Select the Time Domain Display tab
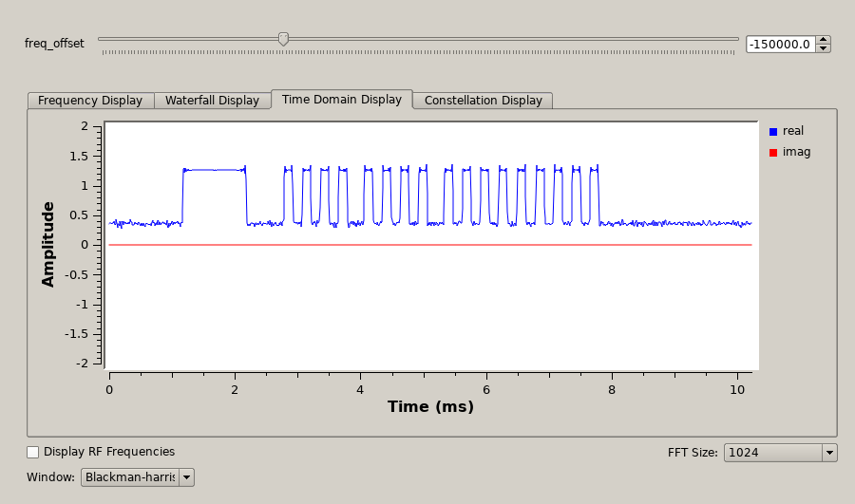Screen dimensions: 855x504 [342, 99]
